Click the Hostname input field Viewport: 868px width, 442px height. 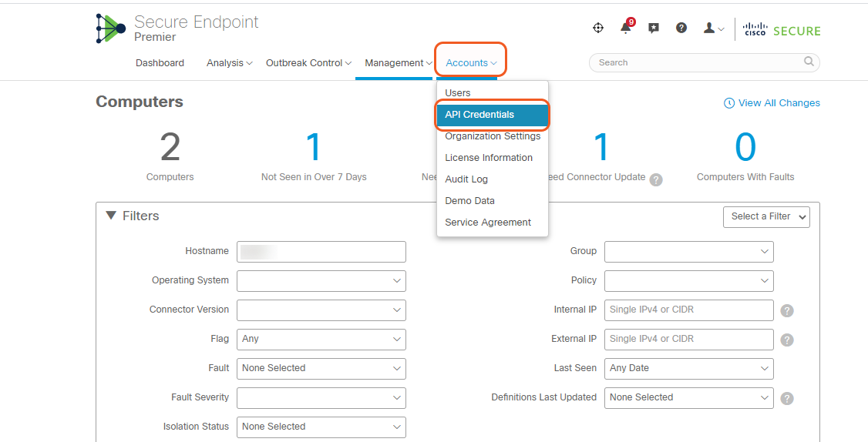pos(321,251)
